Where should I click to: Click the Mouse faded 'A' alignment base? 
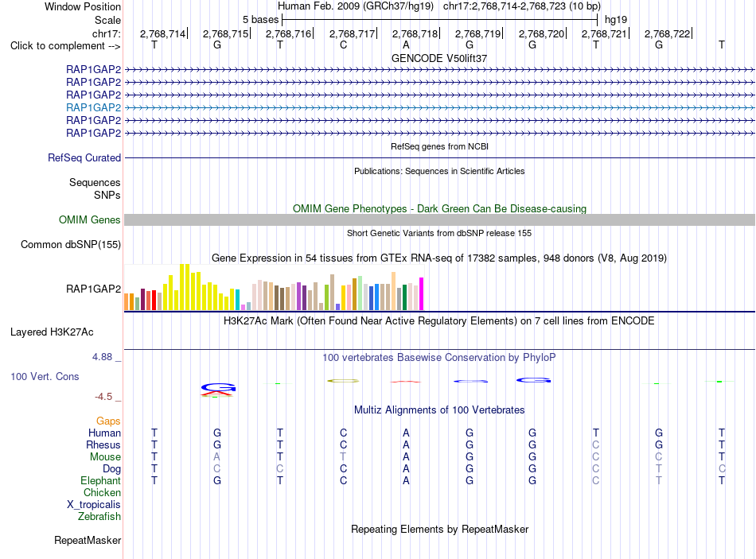click(217, 456)
